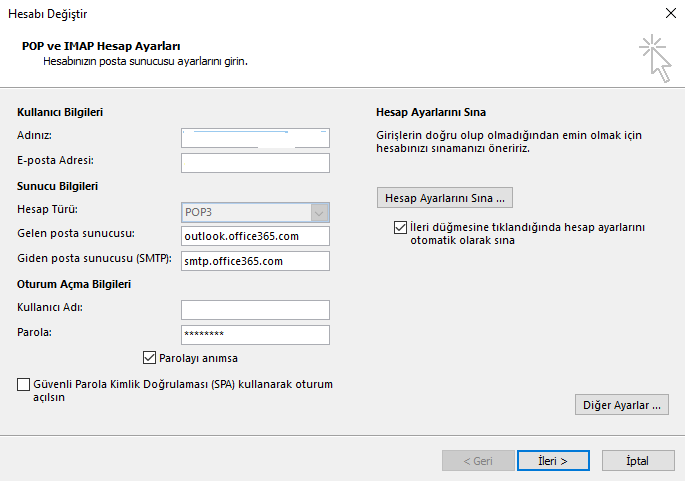Click the POP ve IMAP Hesap Ayarları heading
This screenshot has width=685, height=481.
pyautogui.click(x=101, y=46)
